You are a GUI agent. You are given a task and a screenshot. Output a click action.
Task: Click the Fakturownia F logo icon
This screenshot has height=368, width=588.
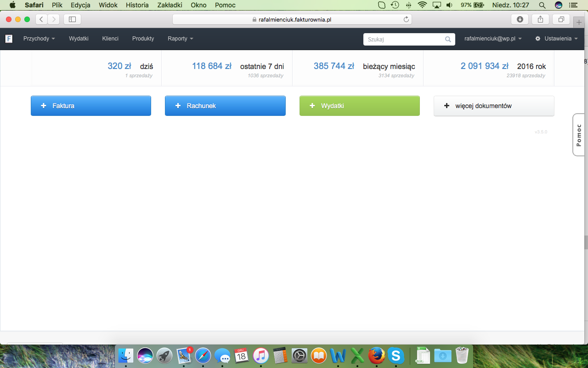pyautogui.click(x=9, y=39)
